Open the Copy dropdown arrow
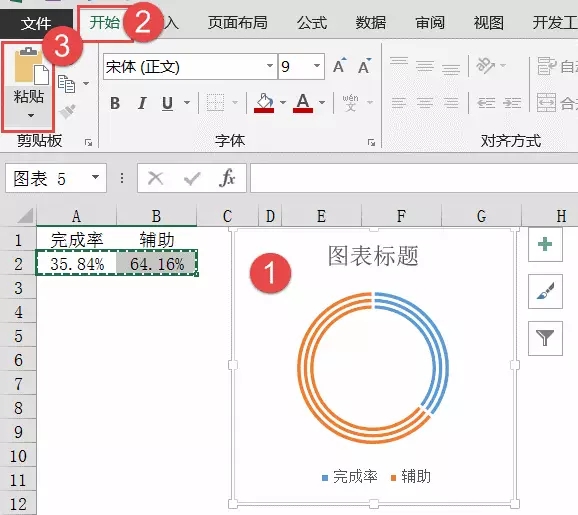 tap(86, 84)
